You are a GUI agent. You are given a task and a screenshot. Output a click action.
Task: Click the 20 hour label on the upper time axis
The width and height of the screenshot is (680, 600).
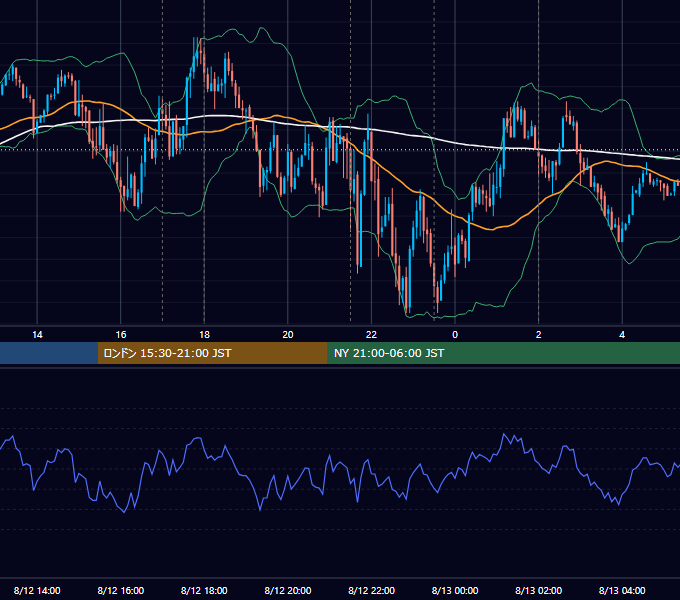[288, 335]
